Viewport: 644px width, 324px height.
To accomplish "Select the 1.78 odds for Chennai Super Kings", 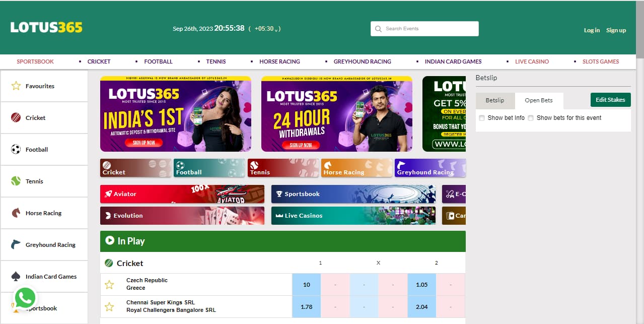I will point(306,306).
